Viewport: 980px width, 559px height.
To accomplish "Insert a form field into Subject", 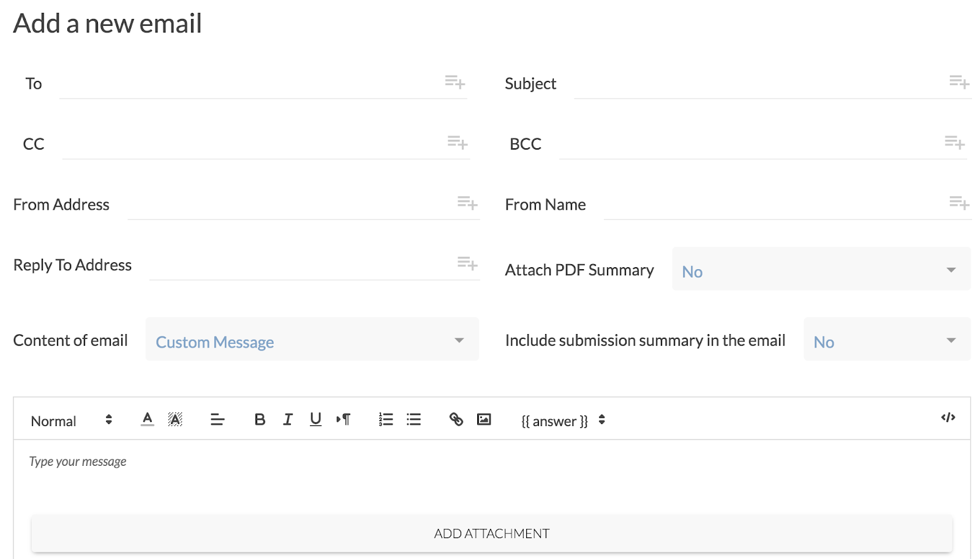I will click(959, 82).
